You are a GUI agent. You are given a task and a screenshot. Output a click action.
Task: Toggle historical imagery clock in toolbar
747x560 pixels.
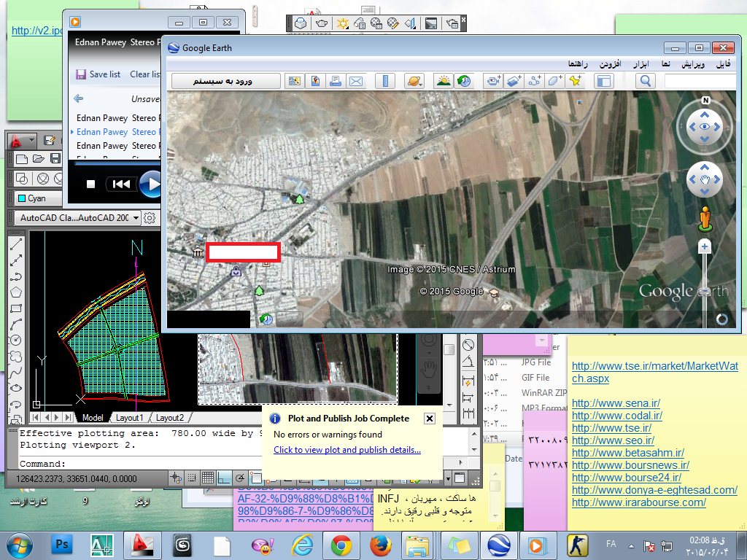click(463, 81)
